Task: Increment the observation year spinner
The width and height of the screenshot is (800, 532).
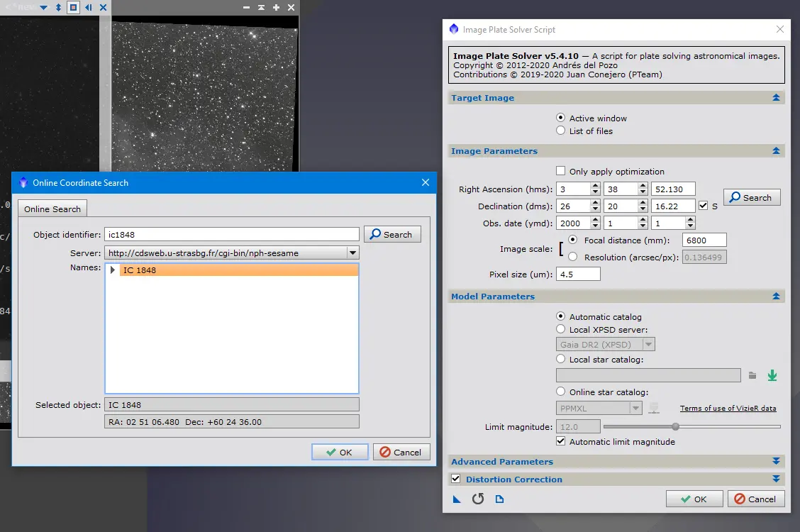Action: click(596, 219)
